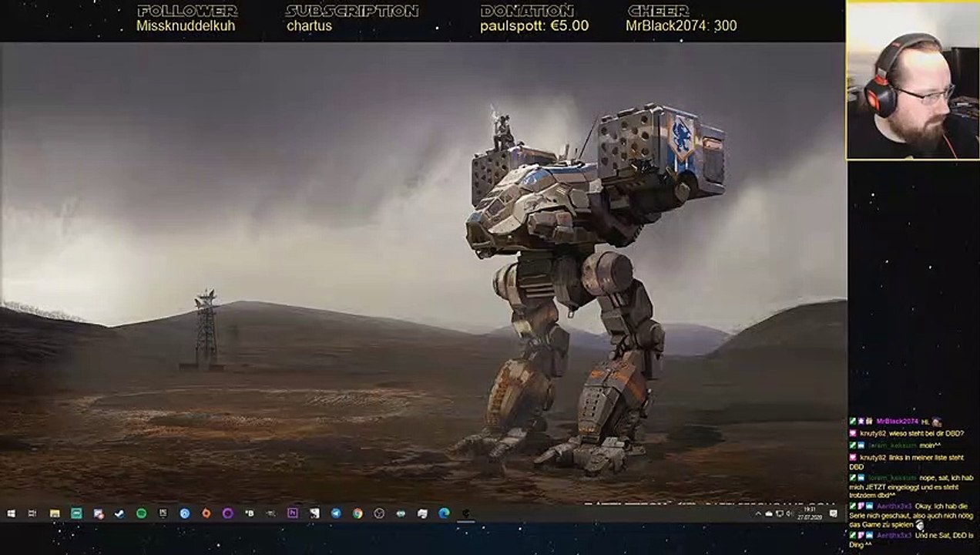Open the orange circular app in the taskbar
This screenshot has width=980, height=555.
(x=206, y=513)
